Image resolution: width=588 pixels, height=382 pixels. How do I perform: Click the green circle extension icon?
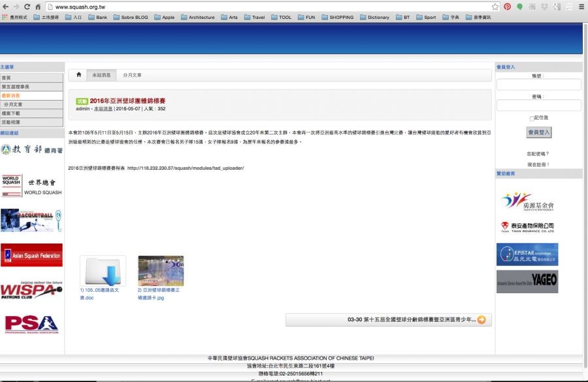coord(519,7)
